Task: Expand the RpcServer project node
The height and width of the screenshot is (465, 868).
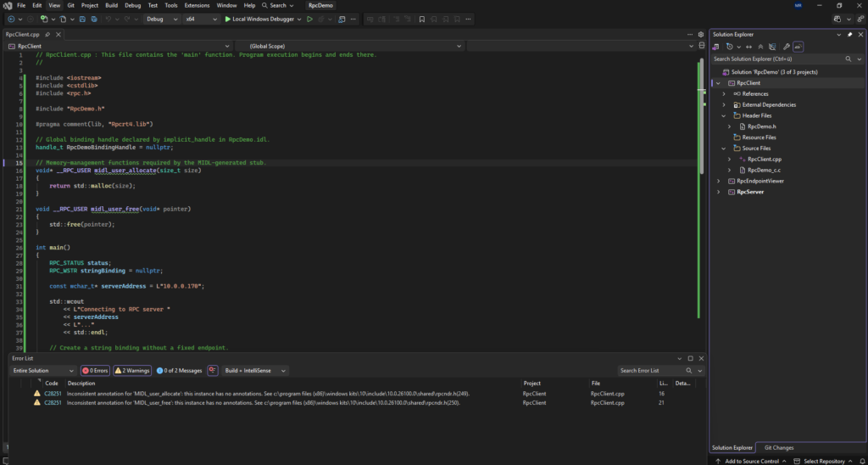Action: (718, 192)
